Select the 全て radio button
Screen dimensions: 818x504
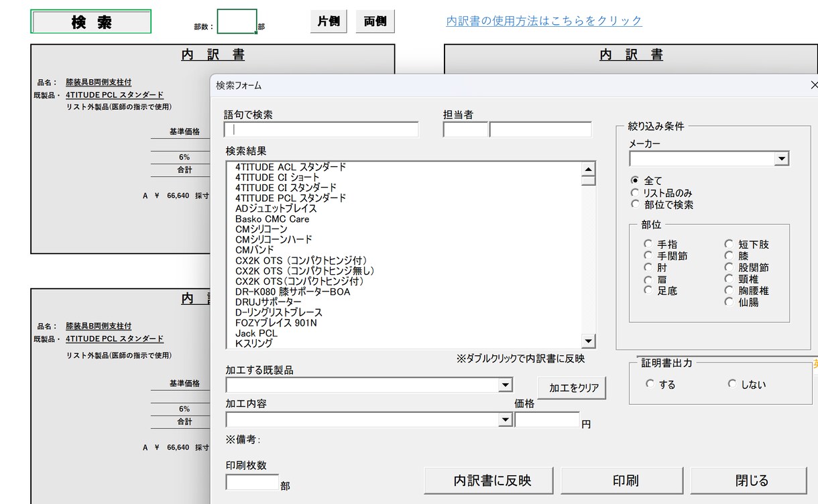pos(635,180)
